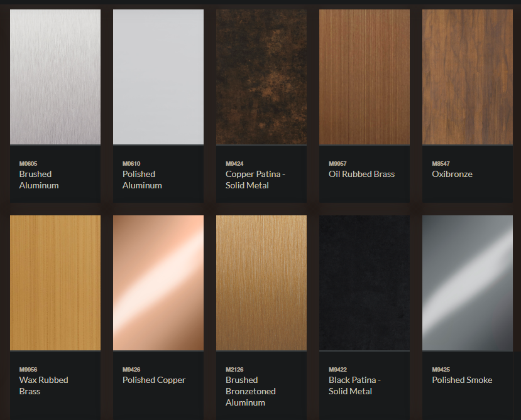Click the 'Oxibronze' product name

[452, 174]
